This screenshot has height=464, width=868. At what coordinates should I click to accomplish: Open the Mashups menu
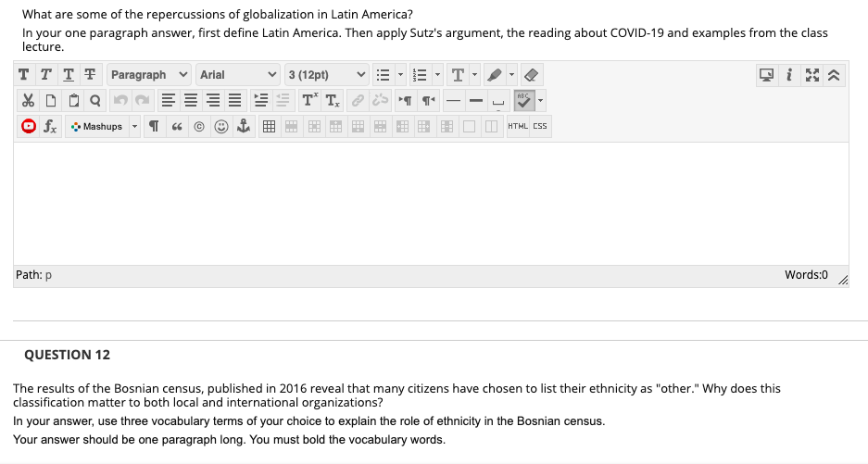tap(97, 126)
